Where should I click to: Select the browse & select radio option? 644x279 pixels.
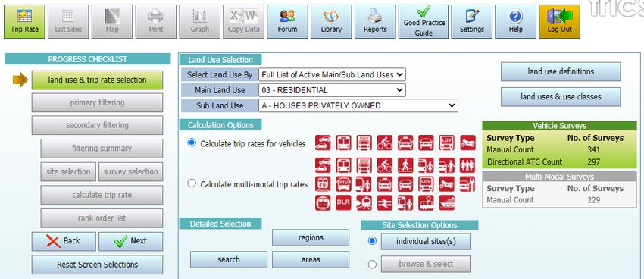(x=372, y=264)
